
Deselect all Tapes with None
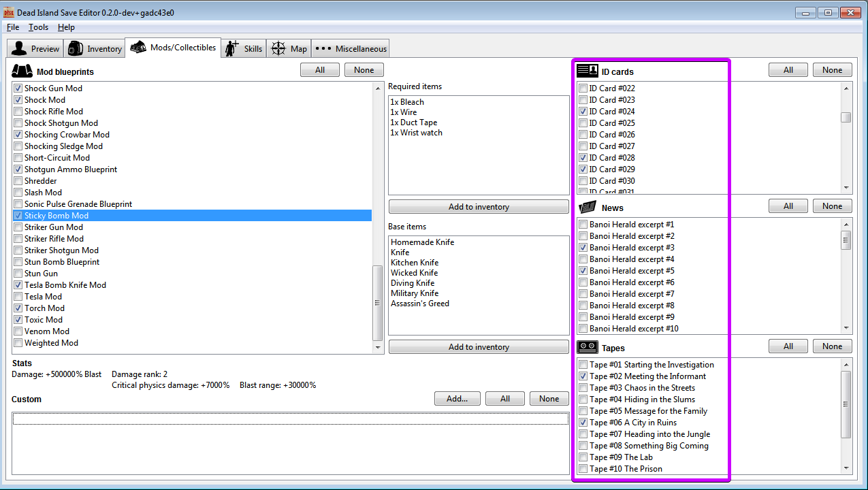[833, 346]
